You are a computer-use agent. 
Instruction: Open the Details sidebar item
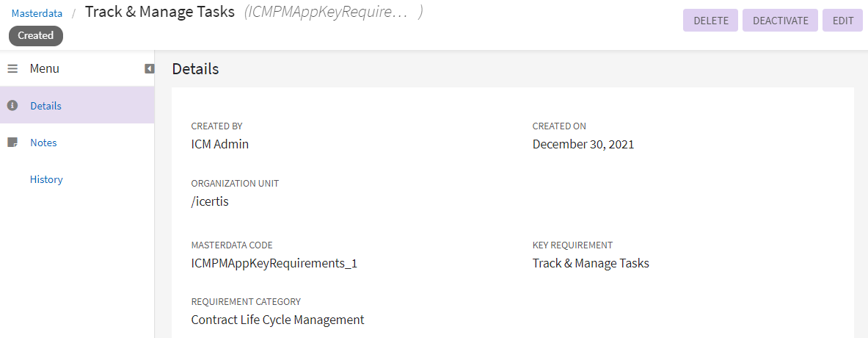pyautogui.click(x=45, y=106)
